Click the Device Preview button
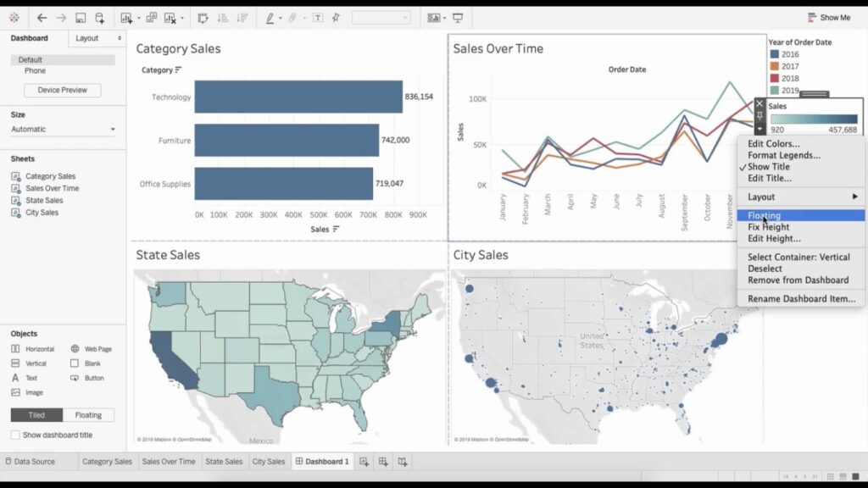Viewport: 868px width, 488px height. coord(64,90)
